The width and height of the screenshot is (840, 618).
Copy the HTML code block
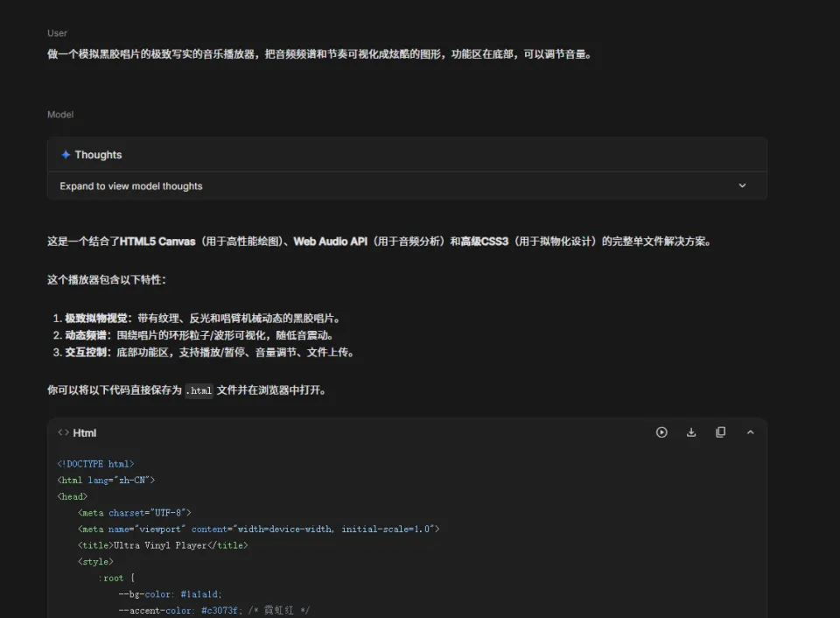[720, 432]
